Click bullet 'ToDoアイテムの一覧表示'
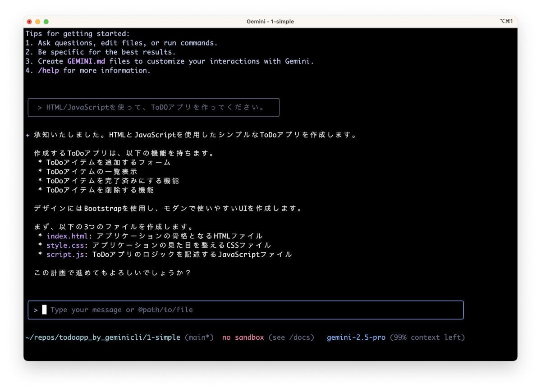This screenshot has width=541, height=392. click(92, 172)
